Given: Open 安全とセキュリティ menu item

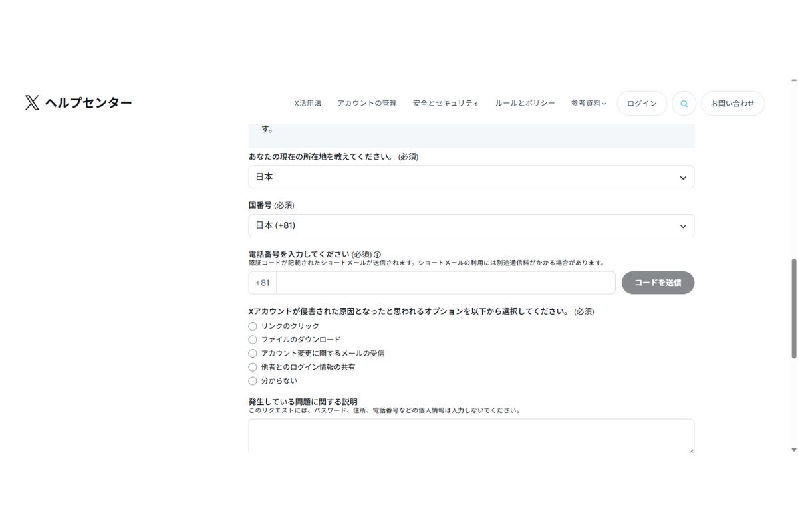Looking at the screenshot, I should tap(446, 104).
